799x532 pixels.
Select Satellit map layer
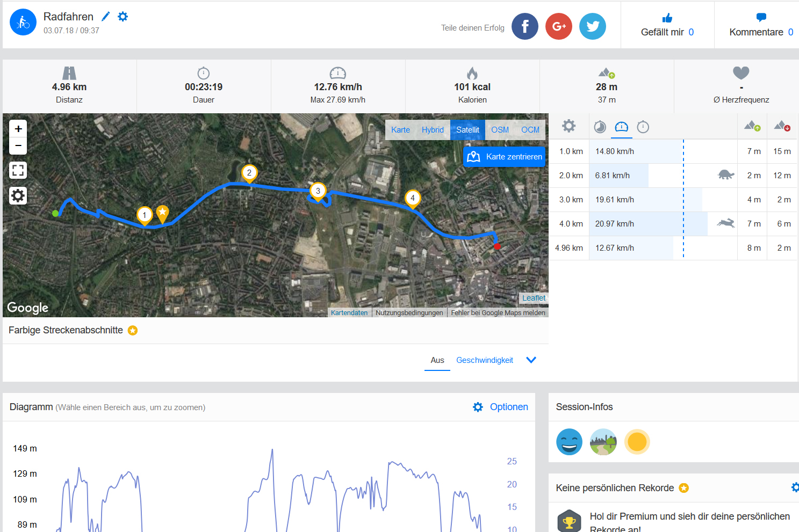pos(467,130)
